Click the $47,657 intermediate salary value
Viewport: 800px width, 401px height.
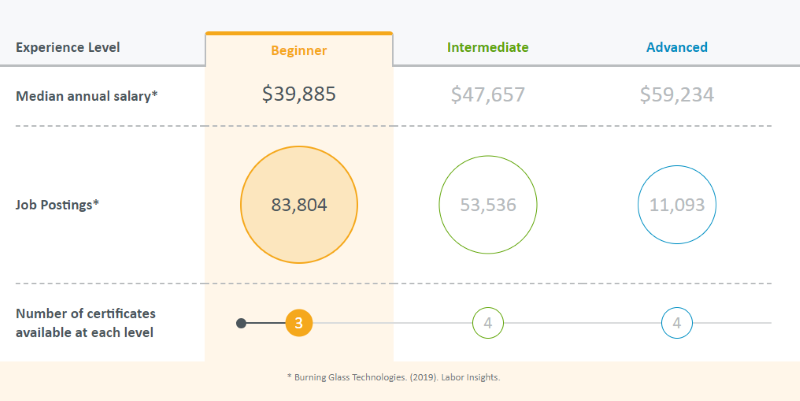pos(488,95)
